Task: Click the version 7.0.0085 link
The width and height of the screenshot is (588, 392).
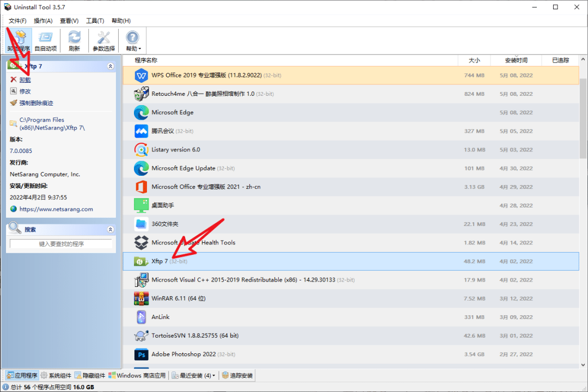Action: pos(21,151)
